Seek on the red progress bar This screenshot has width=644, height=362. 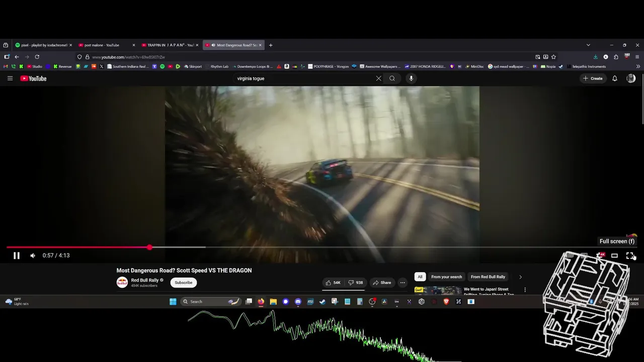coord(78,247)
